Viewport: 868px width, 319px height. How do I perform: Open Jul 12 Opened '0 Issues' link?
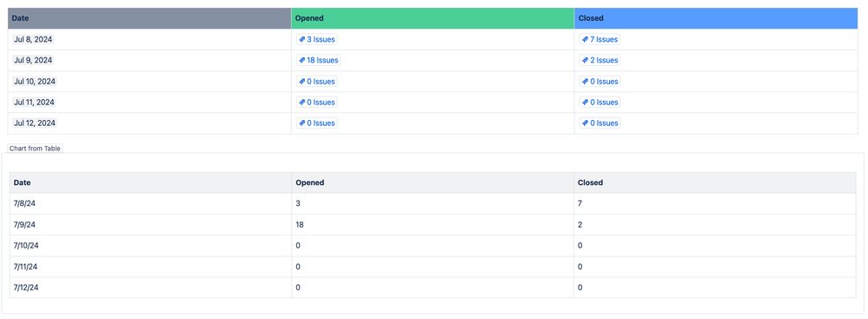coord(316,123)
